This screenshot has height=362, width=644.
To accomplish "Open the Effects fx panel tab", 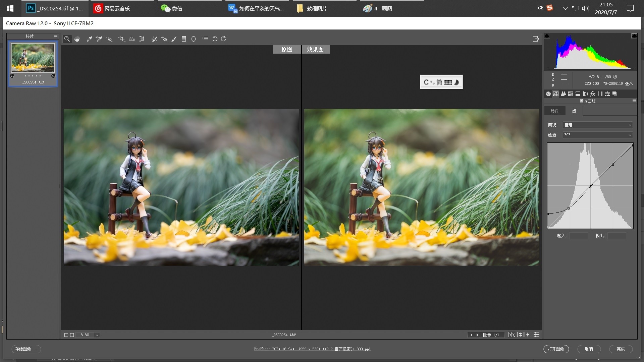I will coord(593,94).
